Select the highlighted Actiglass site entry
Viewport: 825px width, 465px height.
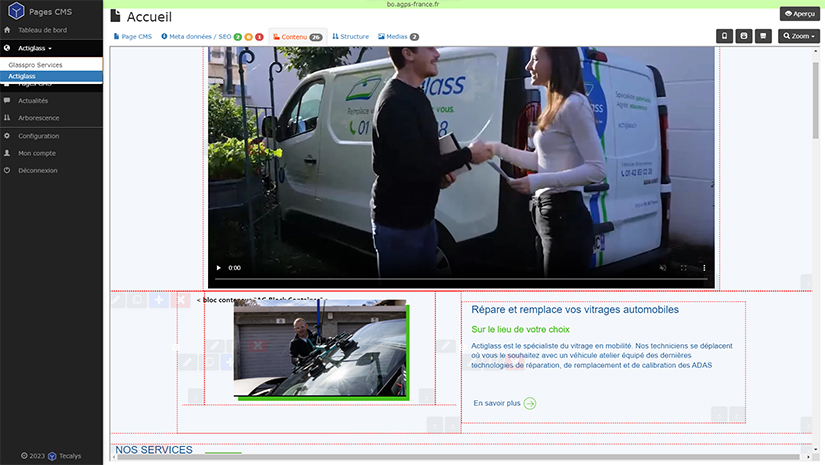[51, 76]
